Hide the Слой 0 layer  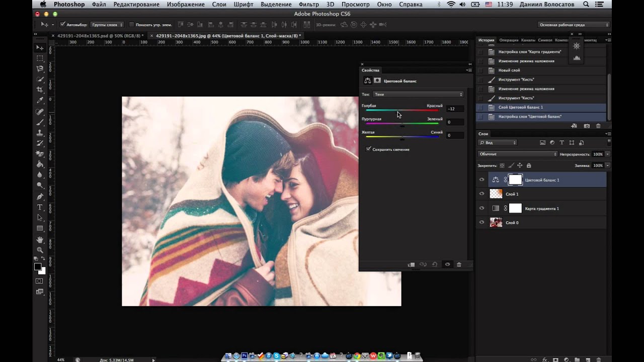coord(482,222)
